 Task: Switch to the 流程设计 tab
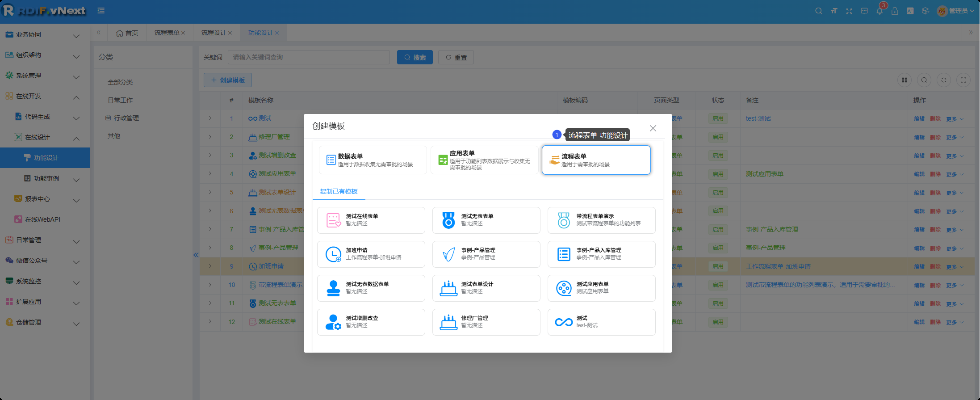pyautogui.click(x=214, y=33)
